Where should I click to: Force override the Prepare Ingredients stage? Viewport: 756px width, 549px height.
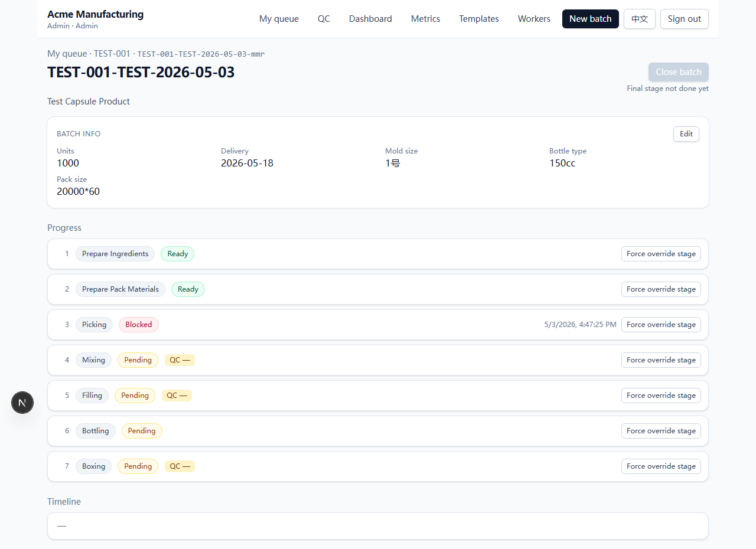coord(661,254)
